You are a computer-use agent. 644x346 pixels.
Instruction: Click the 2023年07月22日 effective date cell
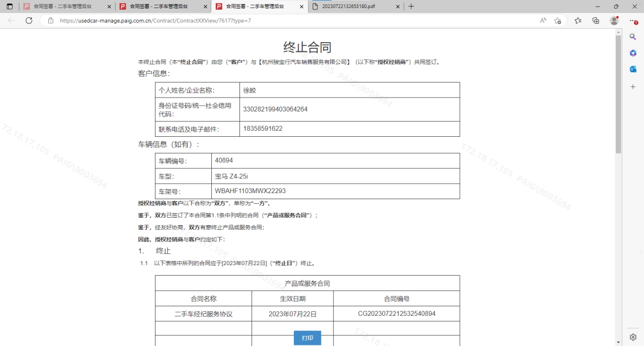point(292,314)
